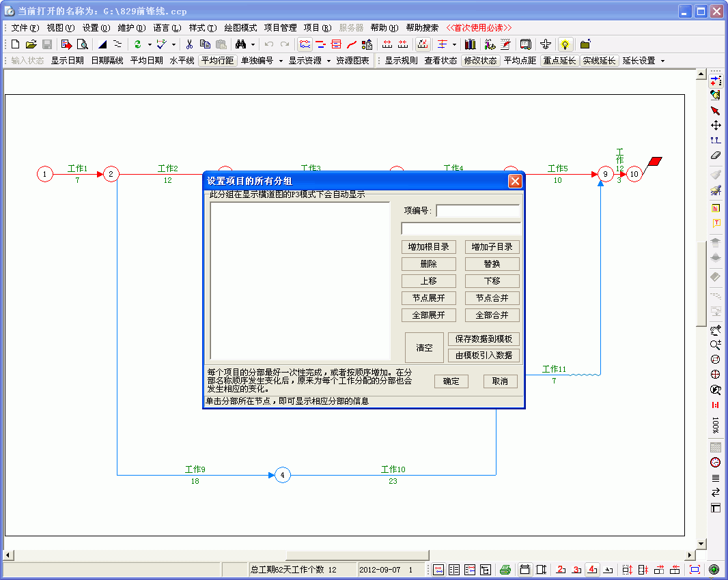
Task: Click the airplane icon in toolbar
Action: click(546, 44)
